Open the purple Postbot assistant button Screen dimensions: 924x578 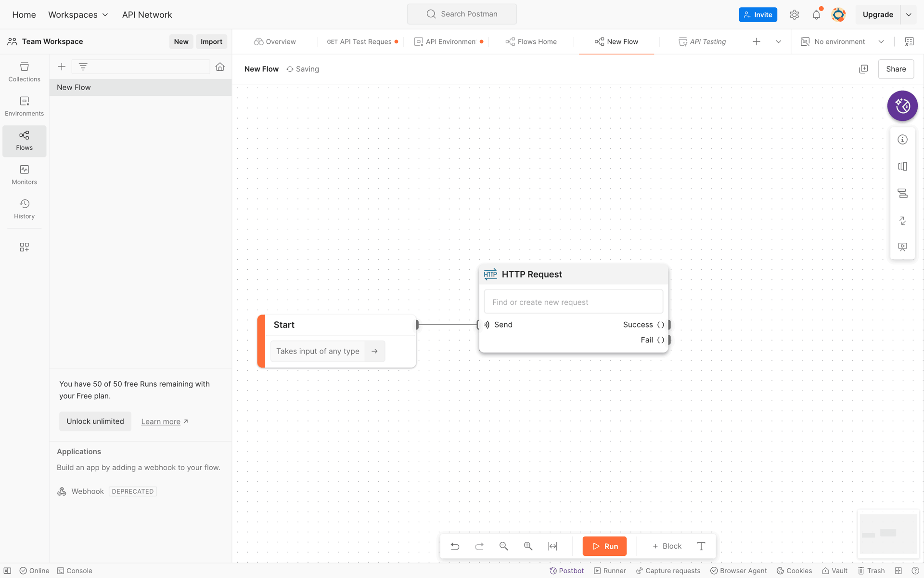click(x=902, y=106)
